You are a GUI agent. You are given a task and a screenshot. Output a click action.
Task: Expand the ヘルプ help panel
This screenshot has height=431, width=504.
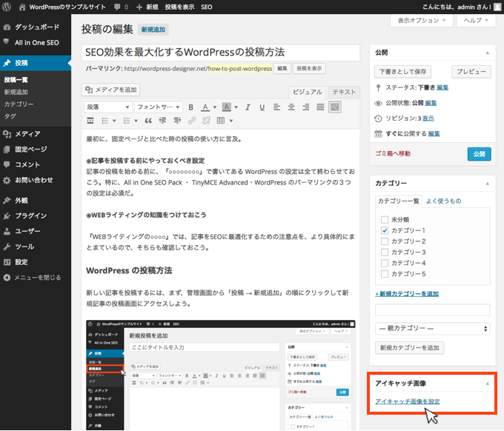point(476,21)
